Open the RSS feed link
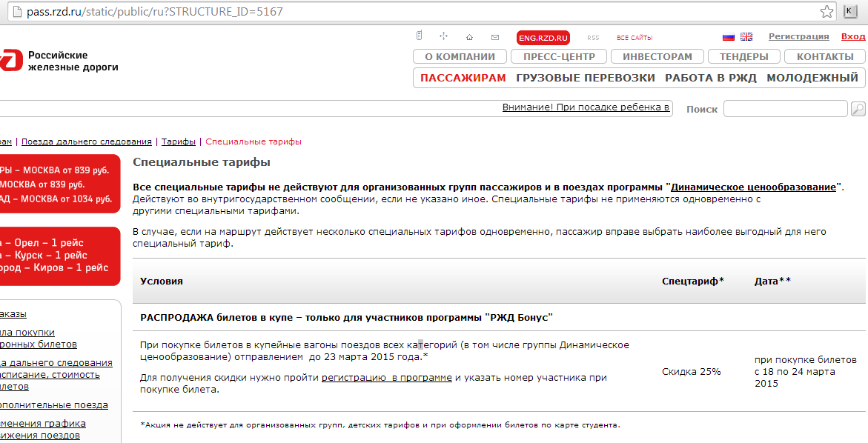This screenshot has width=868, height=443. 593,38
